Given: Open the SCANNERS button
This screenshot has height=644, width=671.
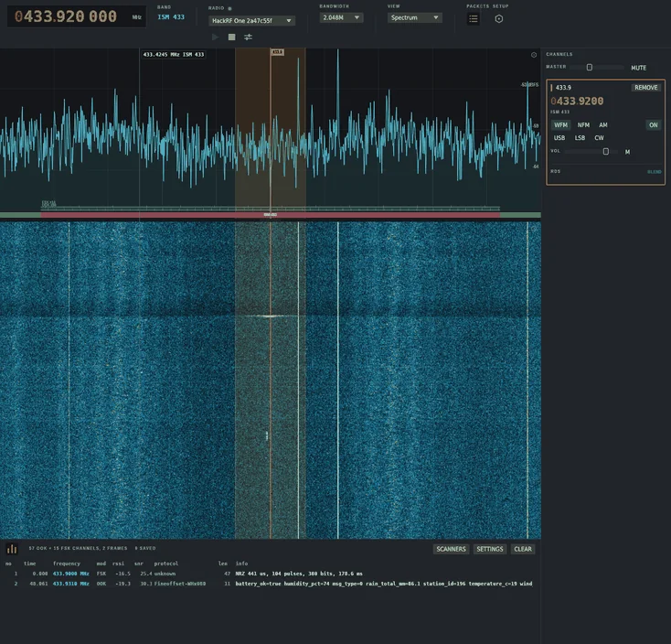Looking at the screenshot, I should tap(451, 549).
